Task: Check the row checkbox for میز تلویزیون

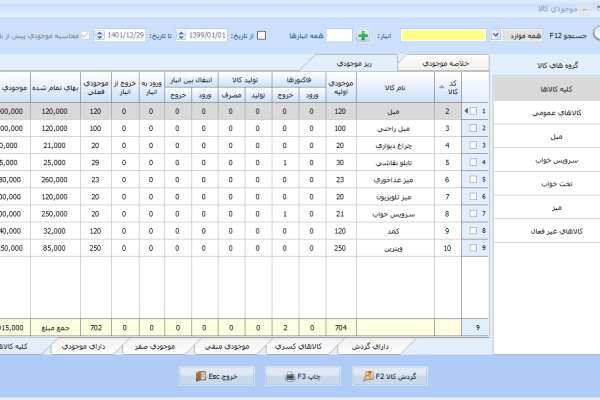Action: [x=473, y=196]
